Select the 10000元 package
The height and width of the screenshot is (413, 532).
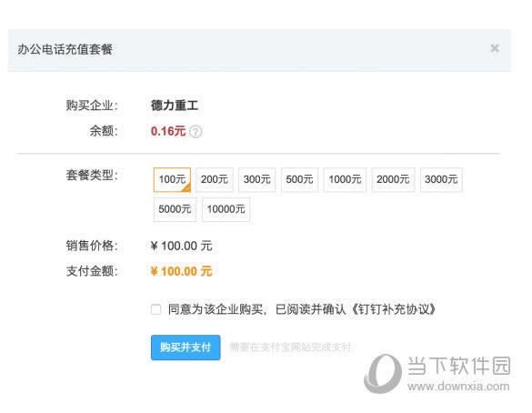(x=226, y=209)
